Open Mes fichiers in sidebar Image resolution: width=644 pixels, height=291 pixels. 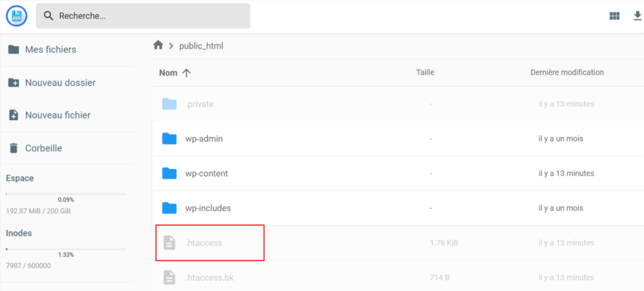[50, 50]
